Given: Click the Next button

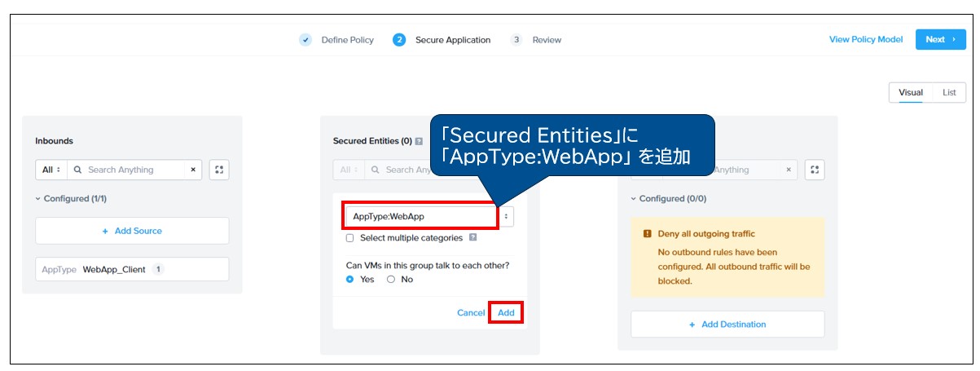Looking at the screenshot, I should [940, 39].
